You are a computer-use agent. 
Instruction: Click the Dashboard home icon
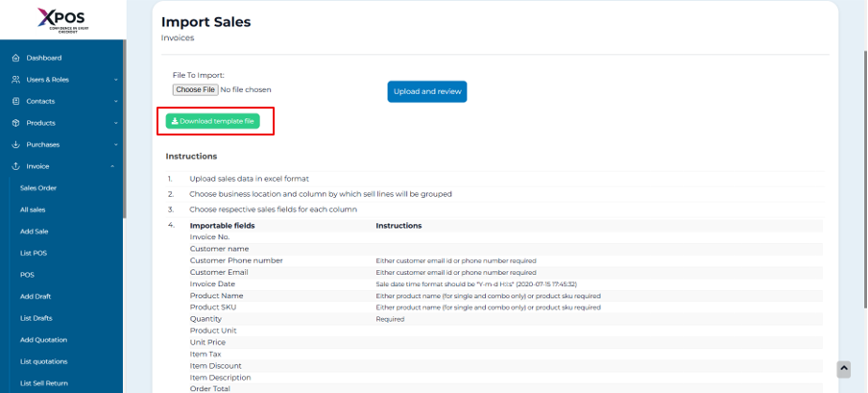tap(16, 58)
